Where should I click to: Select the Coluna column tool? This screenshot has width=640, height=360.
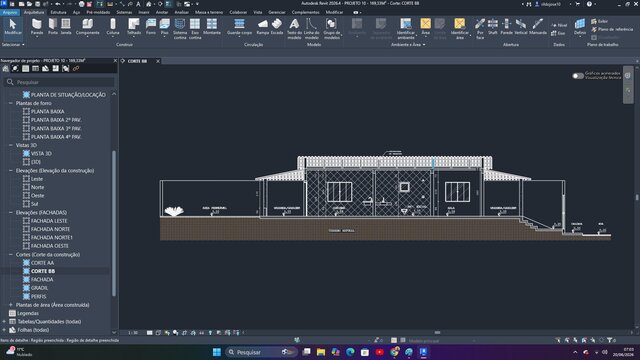coord(113,27)
